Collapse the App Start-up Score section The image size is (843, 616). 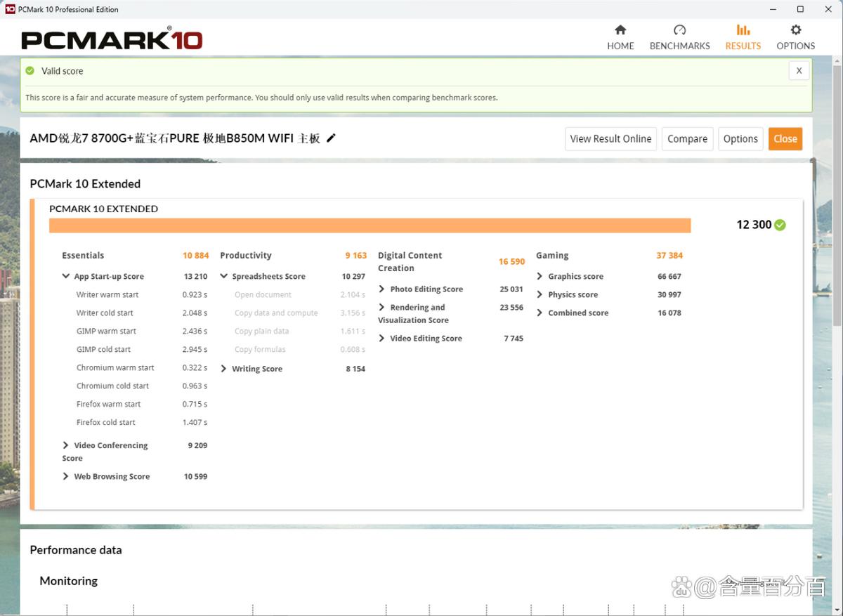(x=66, y=277)
